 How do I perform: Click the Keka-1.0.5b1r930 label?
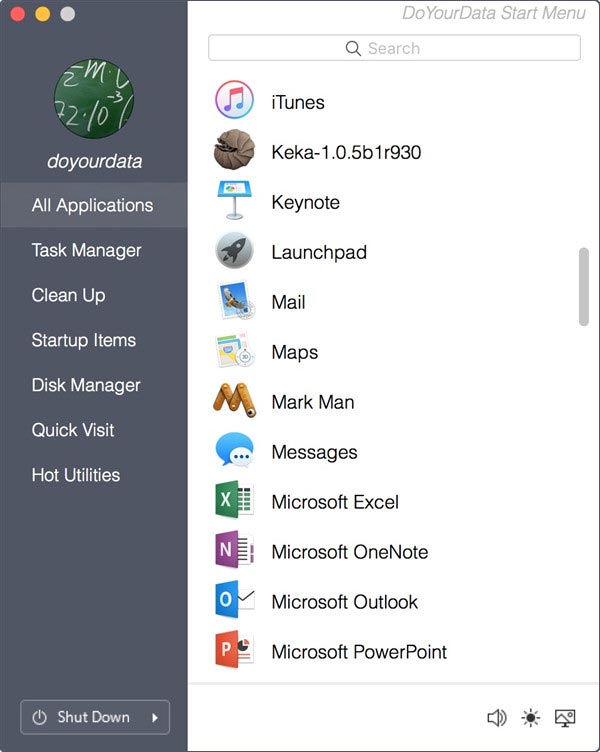pos(346,152)
